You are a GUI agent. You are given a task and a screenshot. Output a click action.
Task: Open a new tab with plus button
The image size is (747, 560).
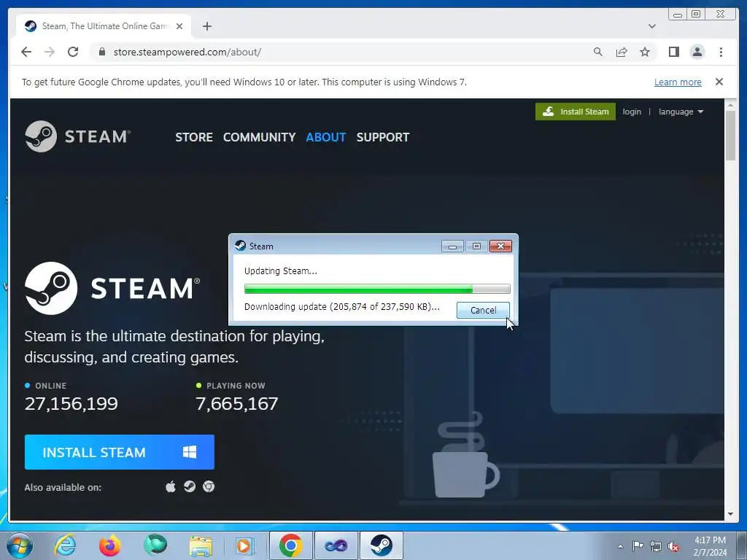[x=206, y=26]
